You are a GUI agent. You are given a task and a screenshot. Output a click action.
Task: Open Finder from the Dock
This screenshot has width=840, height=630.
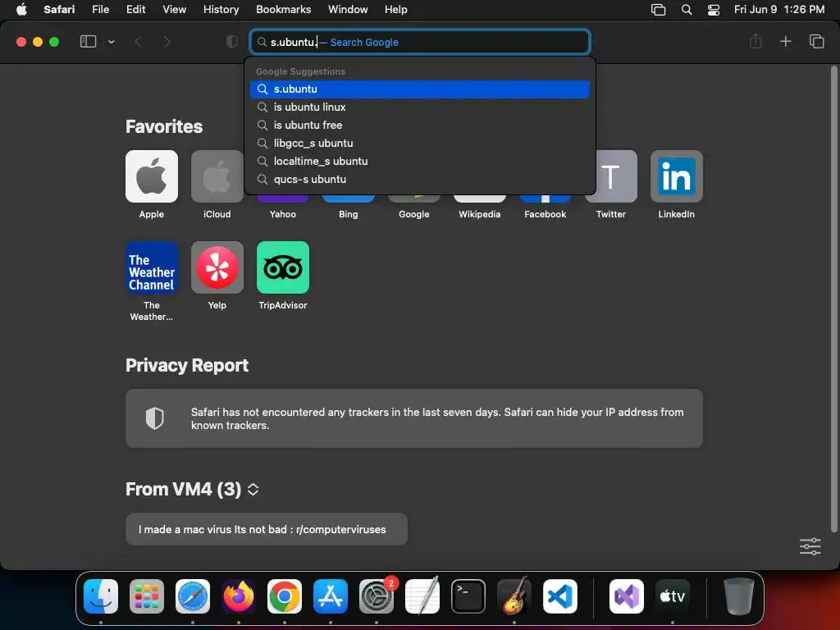pyautogui.click(x=101, y=596)
